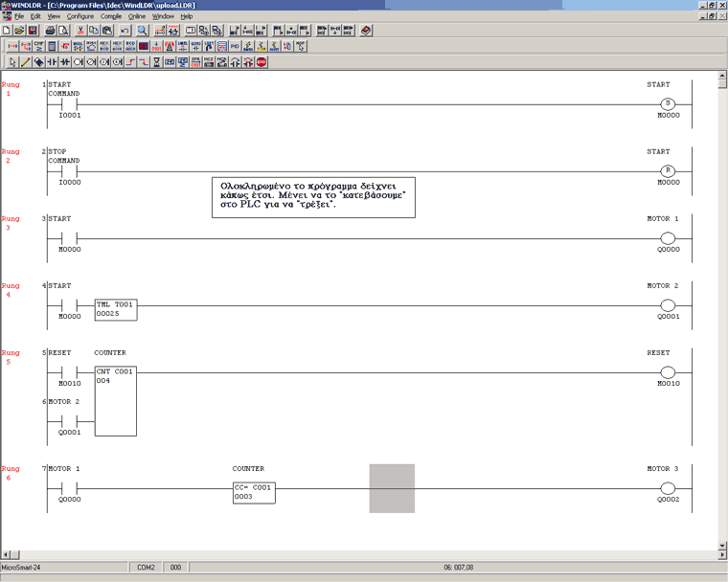Click the Q0002 Motor 3 output coil
This screenshot has height=582, width=728.
[x=668, y=488]
